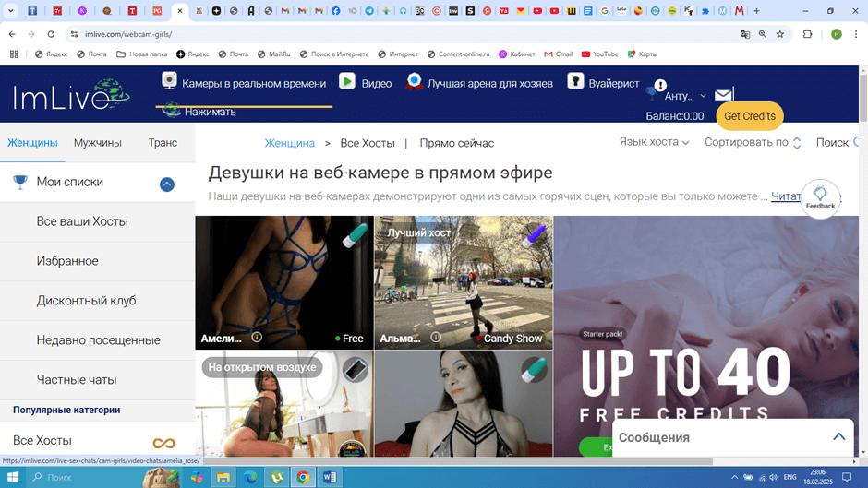Click the Google Translate icon in address bar

[x=745, y=34]
